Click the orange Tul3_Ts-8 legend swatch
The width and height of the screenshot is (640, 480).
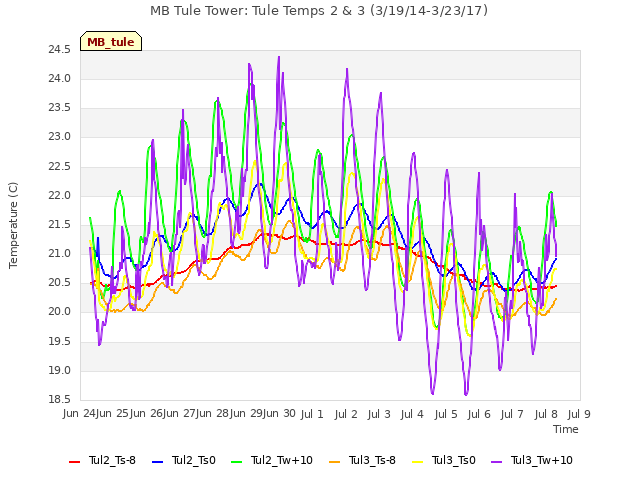[x=334, y=462]
